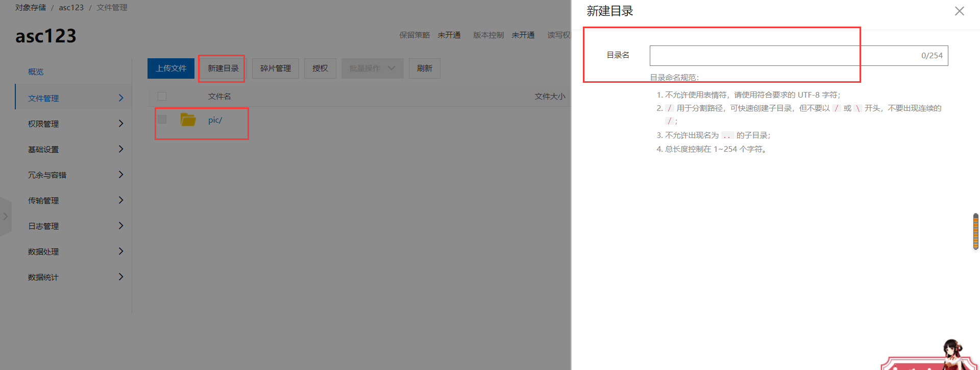Screen dimensions: 980x370
Task: Open 数据处理 sidebar section
Action: click(43, 251)
